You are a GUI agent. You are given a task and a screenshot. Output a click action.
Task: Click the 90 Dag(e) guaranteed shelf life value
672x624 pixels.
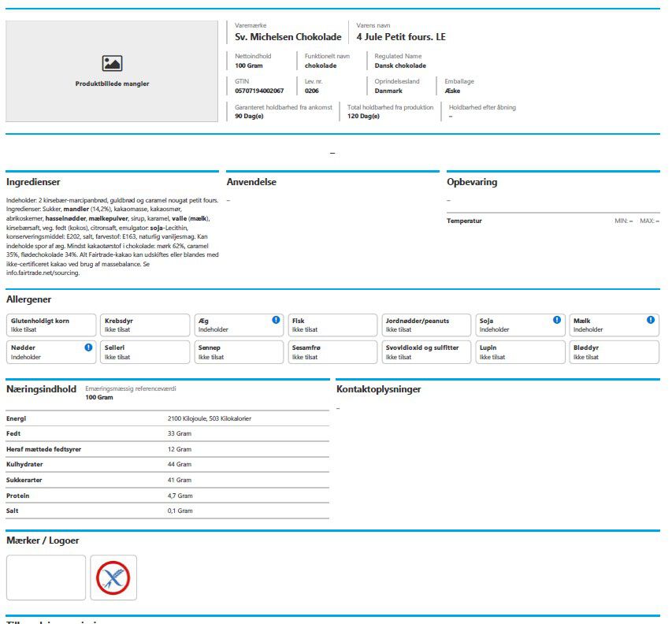[249, 116]
